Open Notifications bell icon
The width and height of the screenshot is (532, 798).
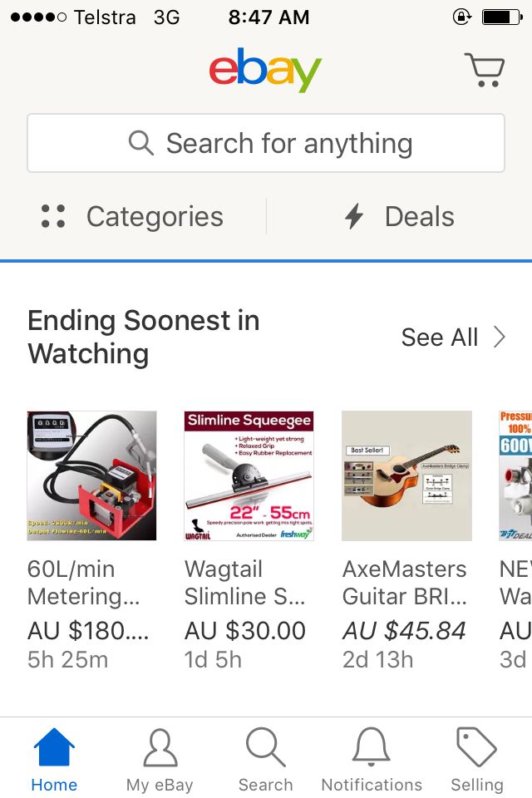tap(372, 748)
